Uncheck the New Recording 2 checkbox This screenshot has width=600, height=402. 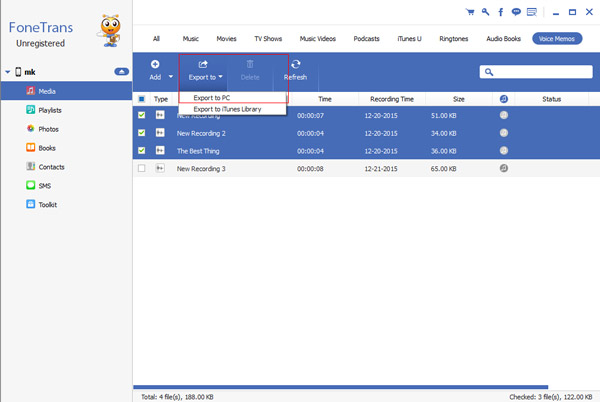(142, 133)
